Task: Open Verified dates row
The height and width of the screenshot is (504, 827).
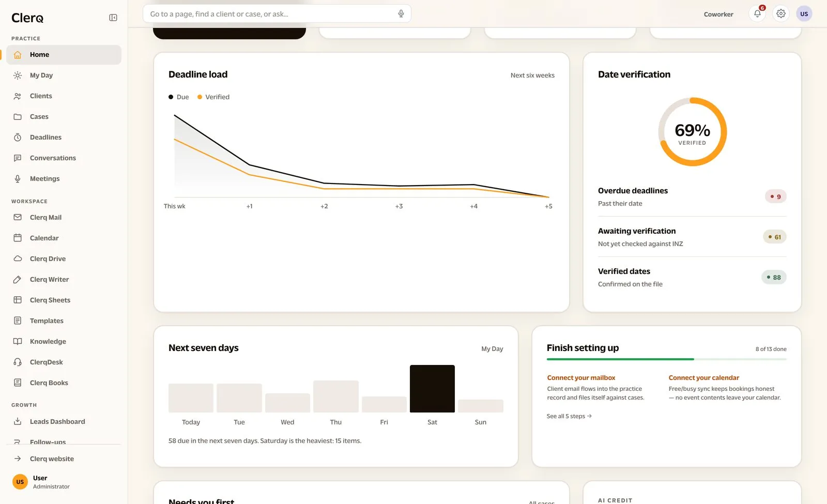Action: coord(692,277)
